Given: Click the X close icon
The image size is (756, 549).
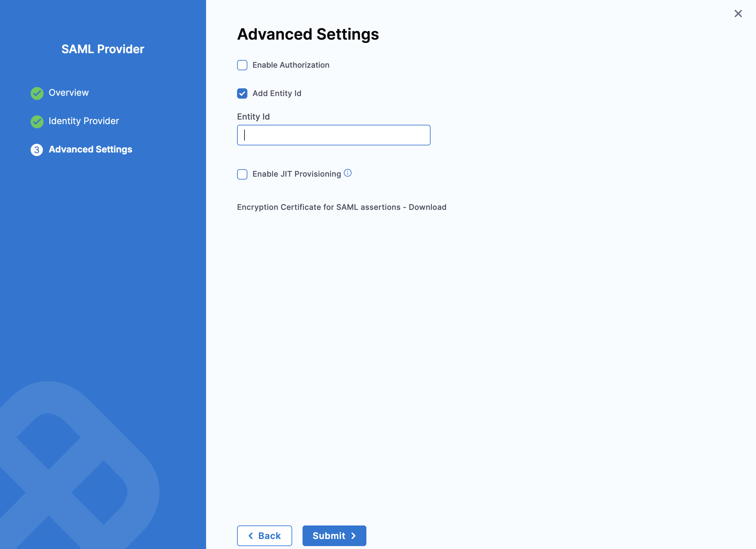Looking at the screenshot, I should [738, 14].
